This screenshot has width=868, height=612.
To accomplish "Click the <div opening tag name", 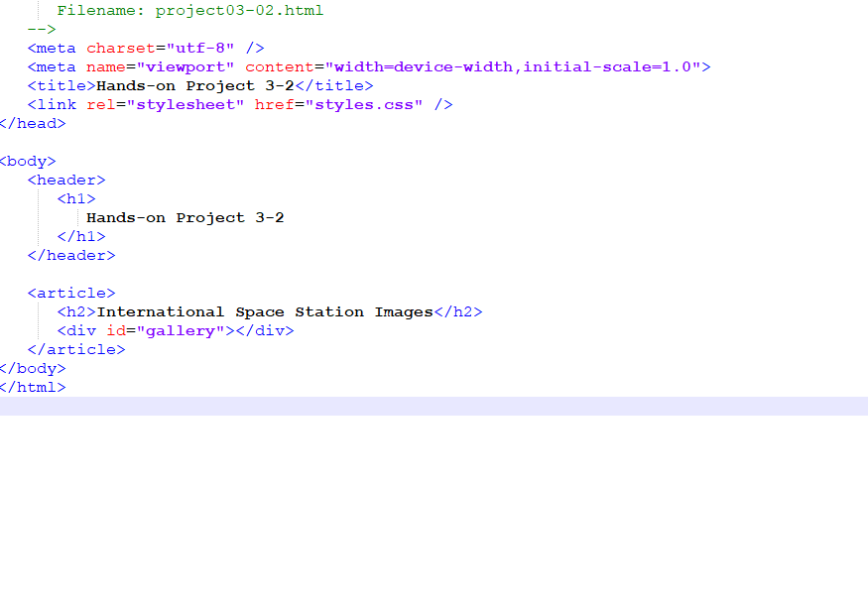I will click(x=76, y=330).
